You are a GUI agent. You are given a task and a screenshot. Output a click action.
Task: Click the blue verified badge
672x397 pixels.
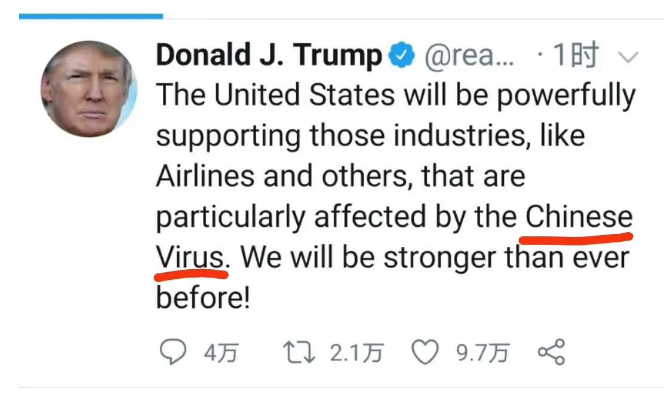(x=402, y=55)
